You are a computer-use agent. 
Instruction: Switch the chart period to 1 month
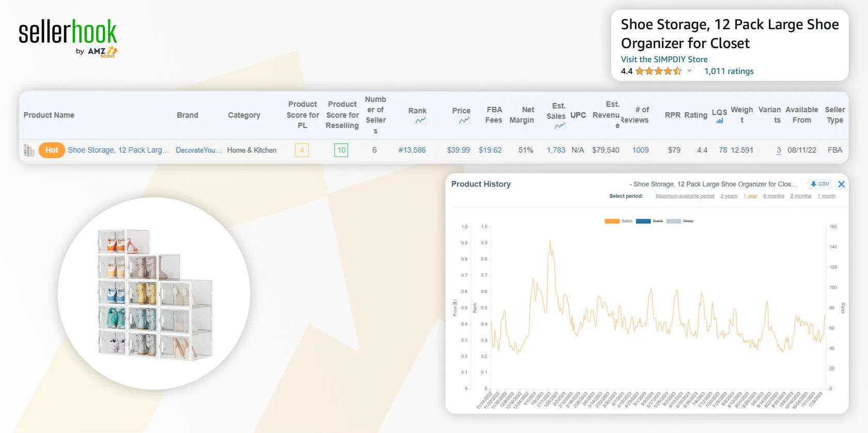tap(826, 196)
